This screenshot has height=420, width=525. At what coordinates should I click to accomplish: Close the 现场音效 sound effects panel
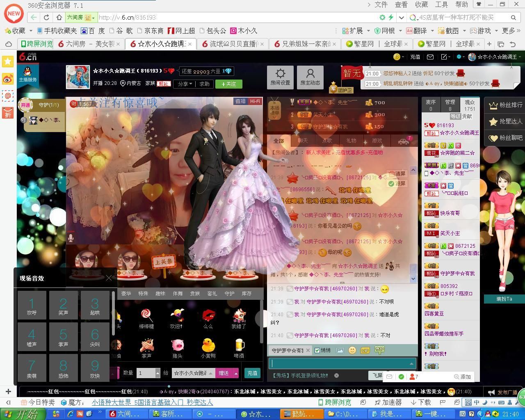click(x=109, y=278)
